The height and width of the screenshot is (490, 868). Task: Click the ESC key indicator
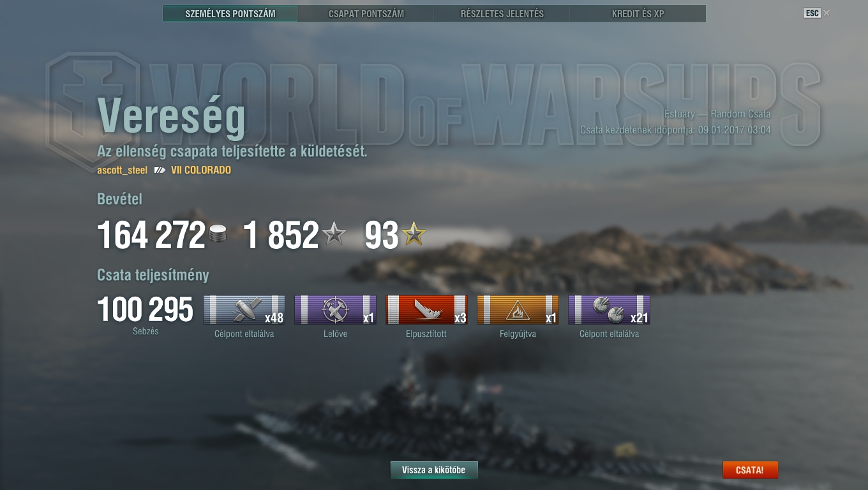coord(812,13)
